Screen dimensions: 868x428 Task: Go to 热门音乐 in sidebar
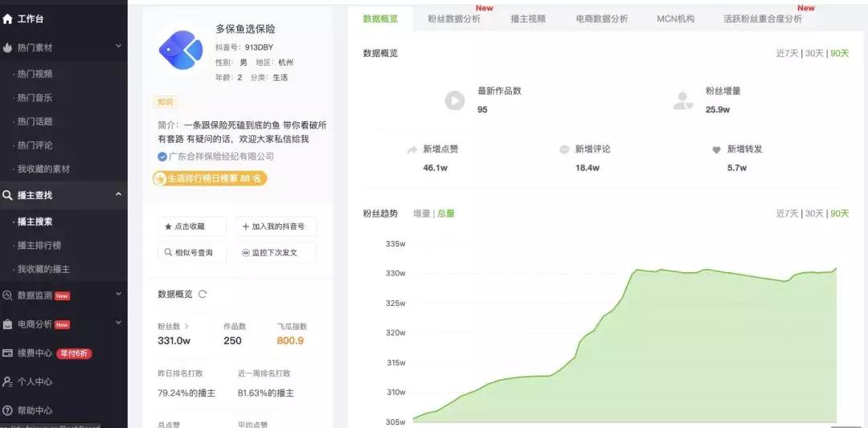(35, 98)
